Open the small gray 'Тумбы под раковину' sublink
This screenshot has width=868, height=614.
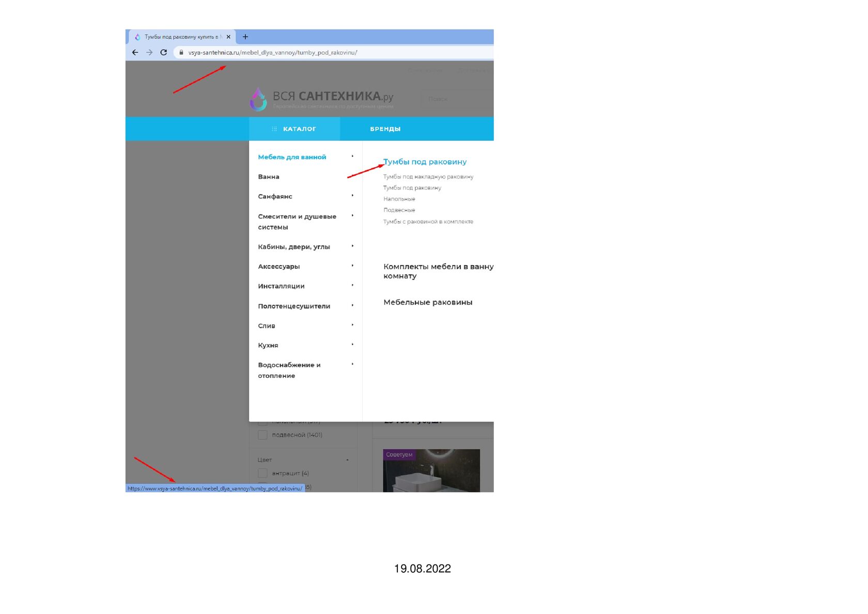coord(412,188)
